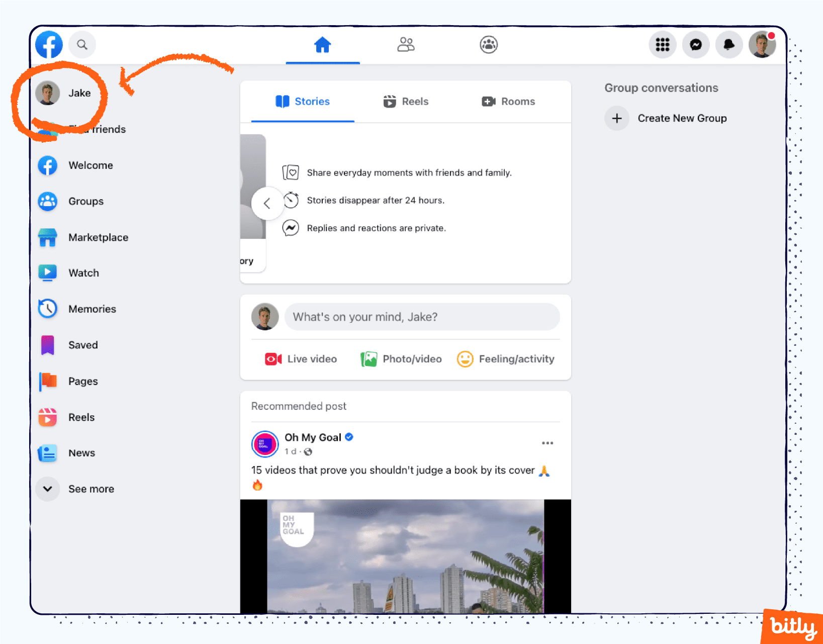Start a Live video

coord(300,359)
